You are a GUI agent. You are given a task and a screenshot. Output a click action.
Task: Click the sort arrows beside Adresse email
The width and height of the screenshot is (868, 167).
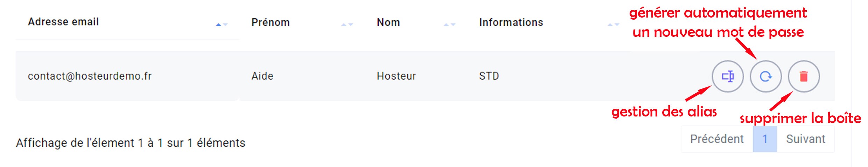pos(222,24)
